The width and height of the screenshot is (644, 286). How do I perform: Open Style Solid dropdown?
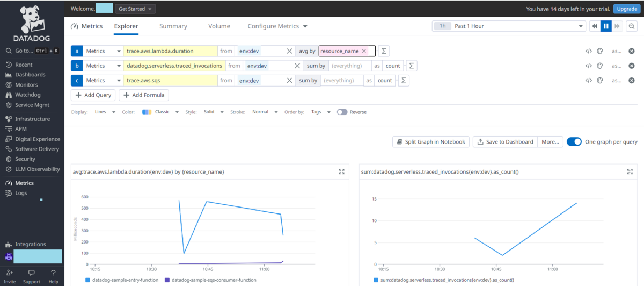coord(213,112)
